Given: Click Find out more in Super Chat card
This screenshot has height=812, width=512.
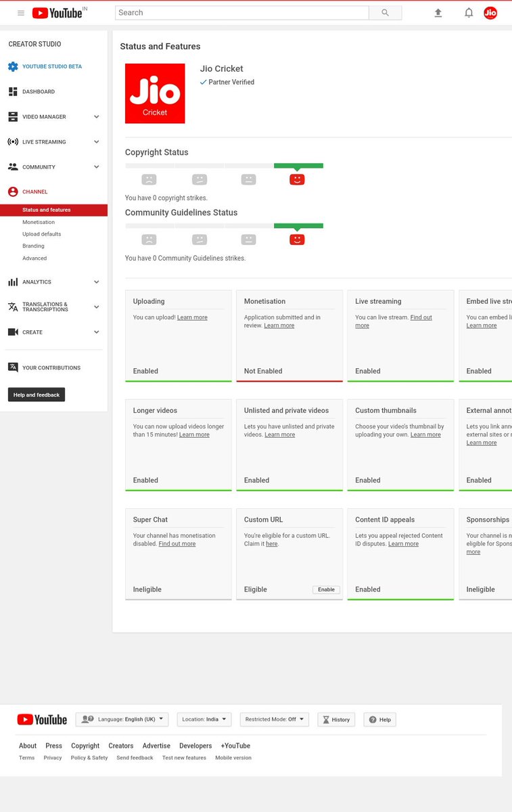Looking at the screenshot, I should [177, 543].
